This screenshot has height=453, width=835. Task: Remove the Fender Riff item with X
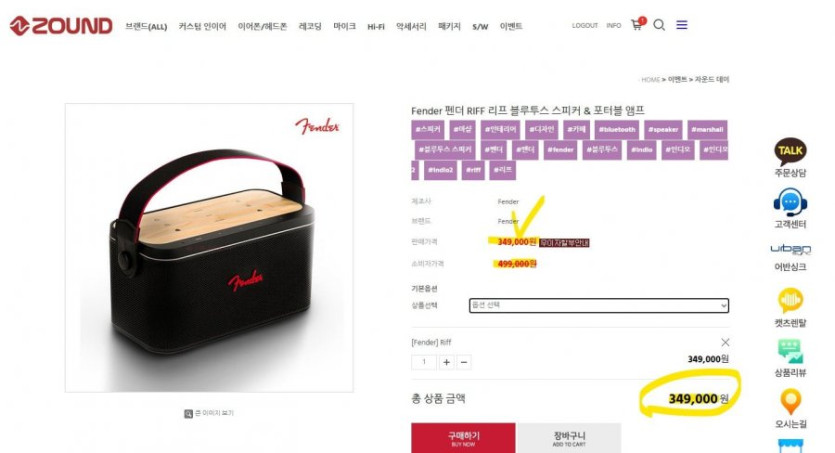pos(725,342)
